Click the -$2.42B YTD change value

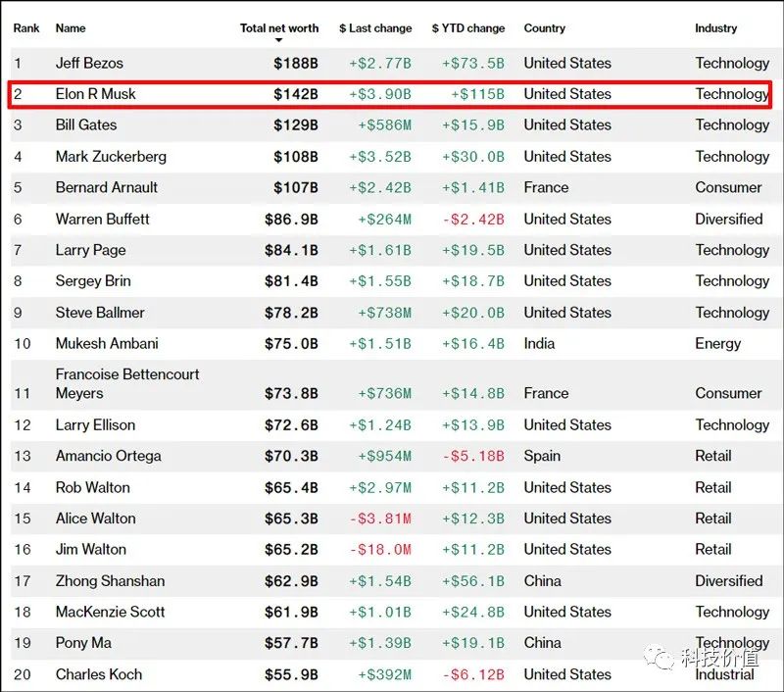(x=473, y=220)
